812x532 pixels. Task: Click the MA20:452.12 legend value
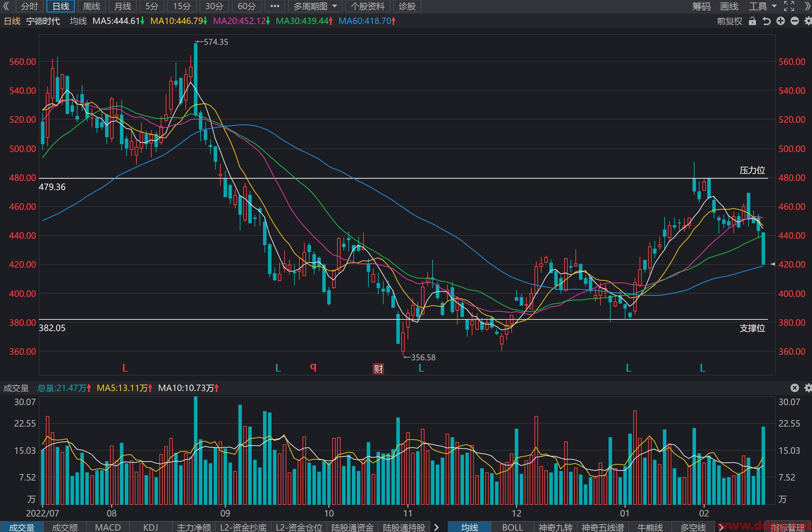click(x=242, y=21)
